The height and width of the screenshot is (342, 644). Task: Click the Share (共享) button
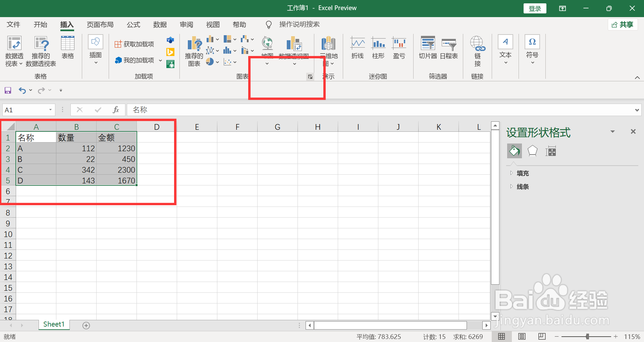pyautogui.click(x=623, y=24)
